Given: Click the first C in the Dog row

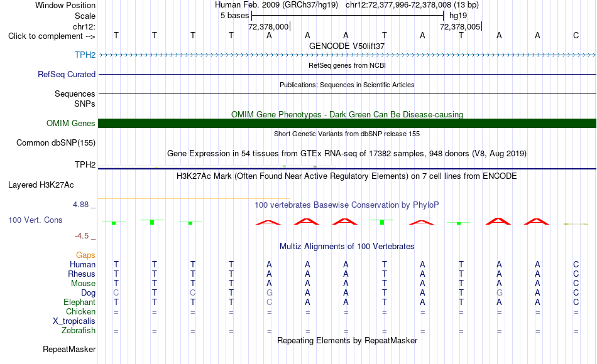Looking at the screenshot, I should tap(116, 293).
